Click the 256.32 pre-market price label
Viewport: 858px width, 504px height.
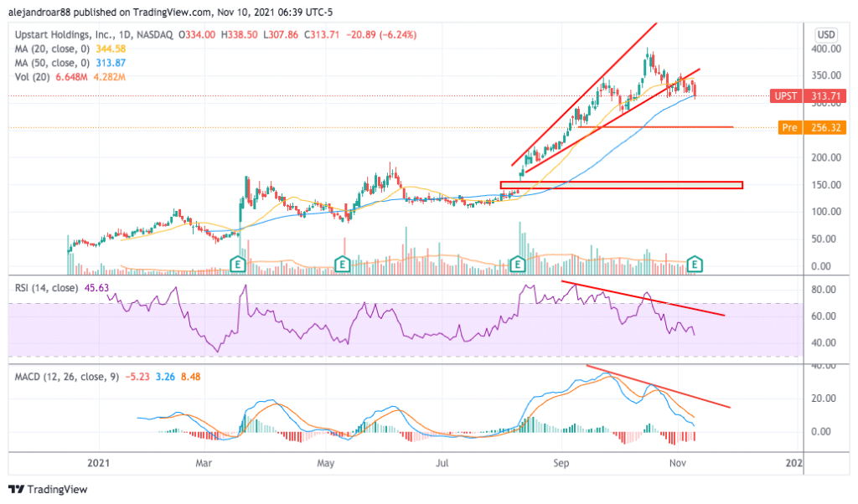pyautogui.click(x=825, y=127)
